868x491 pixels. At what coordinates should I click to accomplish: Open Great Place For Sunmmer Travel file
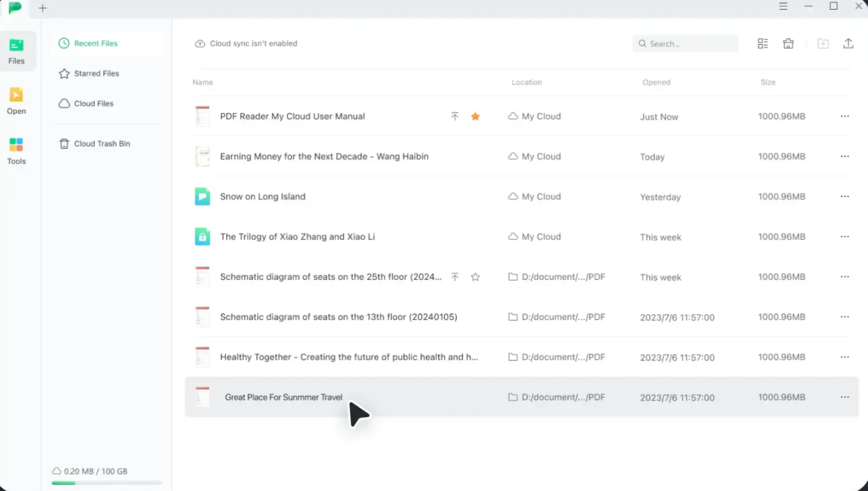[x=284, y=397]
